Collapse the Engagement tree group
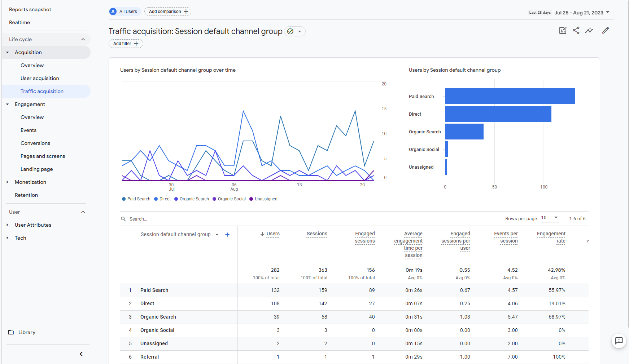The height and width of the screenshot is (364, 629). click(7, 104)
